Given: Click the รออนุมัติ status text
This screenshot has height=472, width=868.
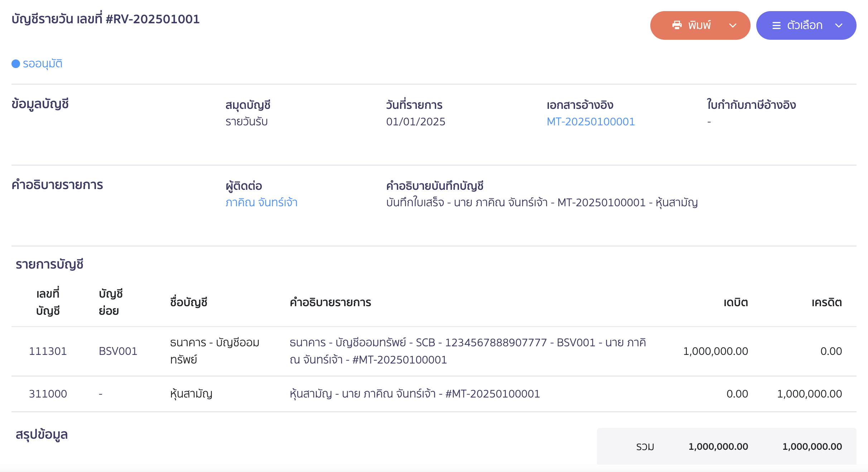Looking at the screenshot, I should (43, 64).
